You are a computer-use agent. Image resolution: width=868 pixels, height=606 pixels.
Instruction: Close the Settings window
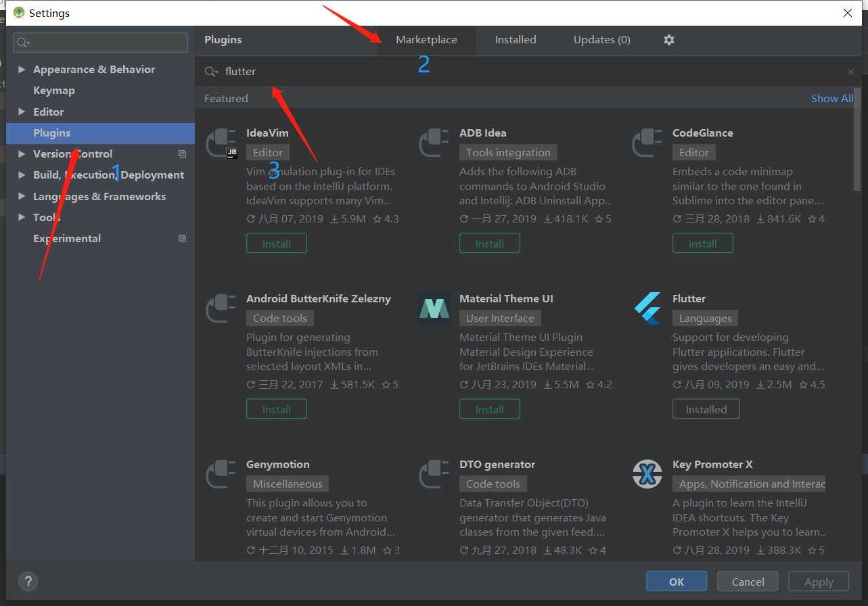[x=848, y=13]
